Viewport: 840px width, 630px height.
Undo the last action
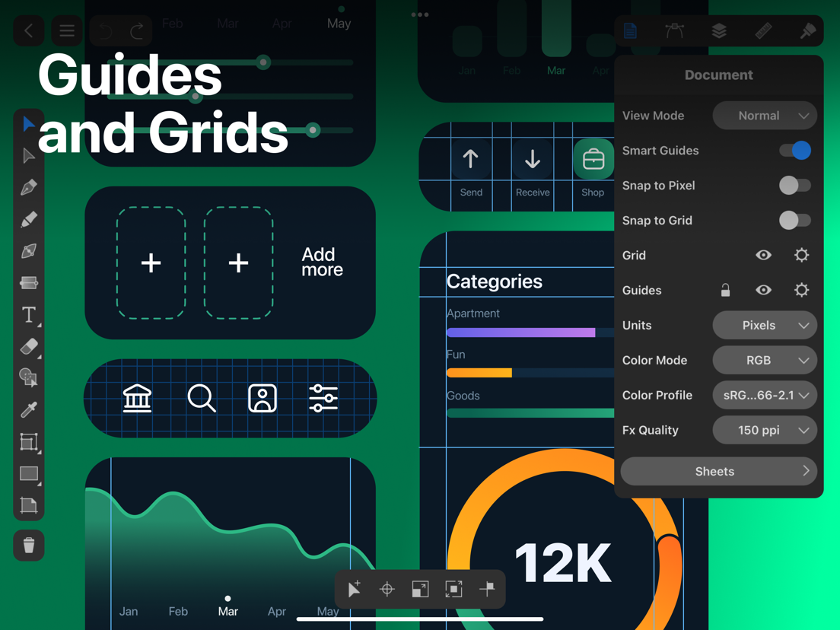[105, 31]
